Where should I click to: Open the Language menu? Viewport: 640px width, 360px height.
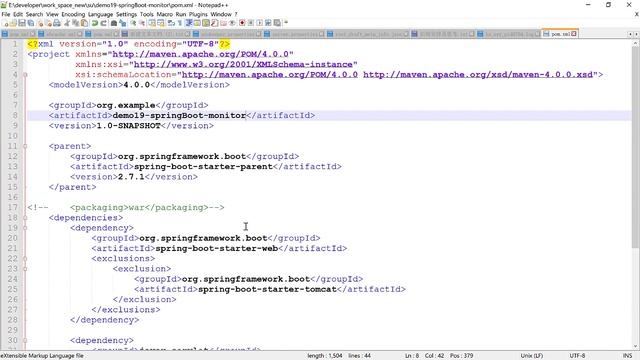point(100,14)
